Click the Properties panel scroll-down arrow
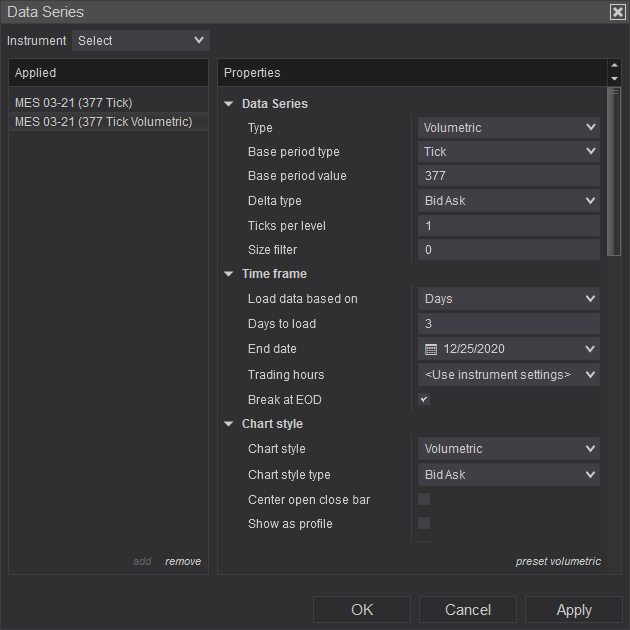This screenshot has height=630, width=630. click(x=614, y=79)
